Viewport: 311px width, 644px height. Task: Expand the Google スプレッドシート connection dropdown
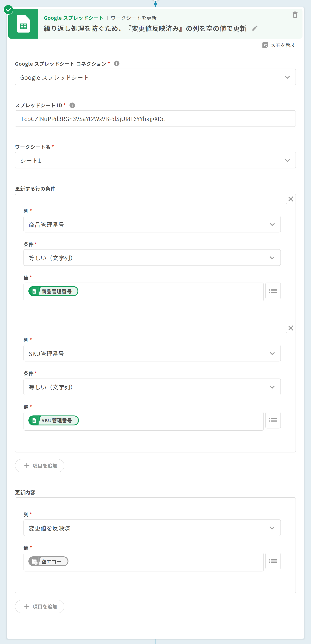[x=155, y=77]
